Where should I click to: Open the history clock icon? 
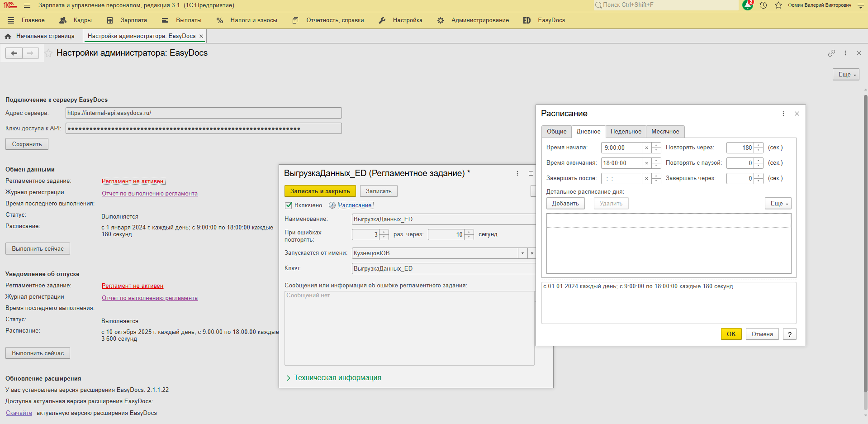click(x=763, y=5)
